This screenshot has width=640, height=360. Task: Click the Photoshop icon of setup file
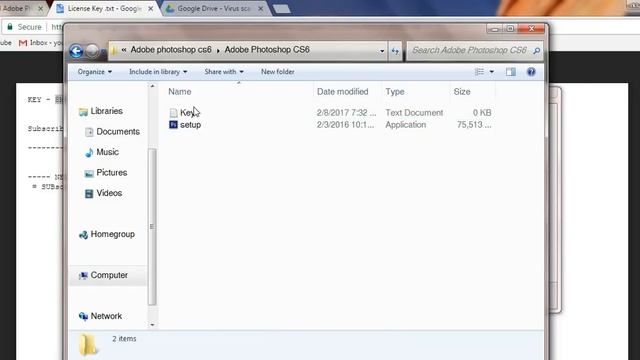pos(173,124)
